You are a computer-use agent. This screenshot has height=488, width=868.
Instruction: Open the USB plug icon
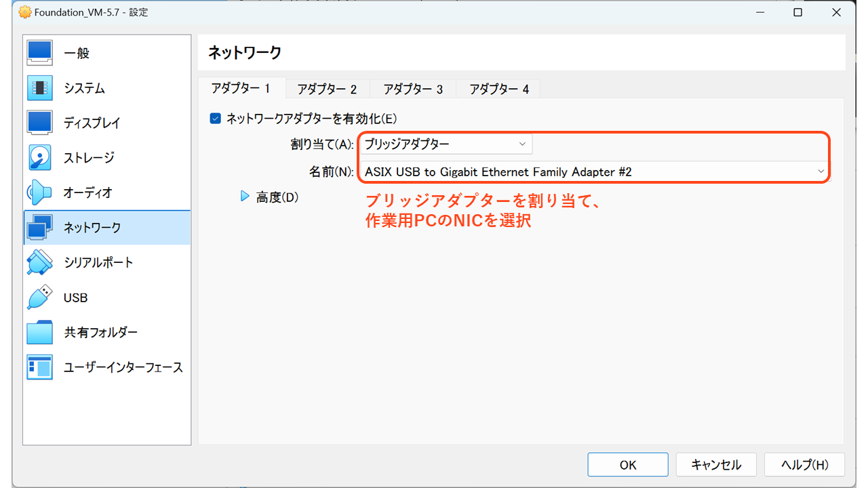(x=39, y=298)
